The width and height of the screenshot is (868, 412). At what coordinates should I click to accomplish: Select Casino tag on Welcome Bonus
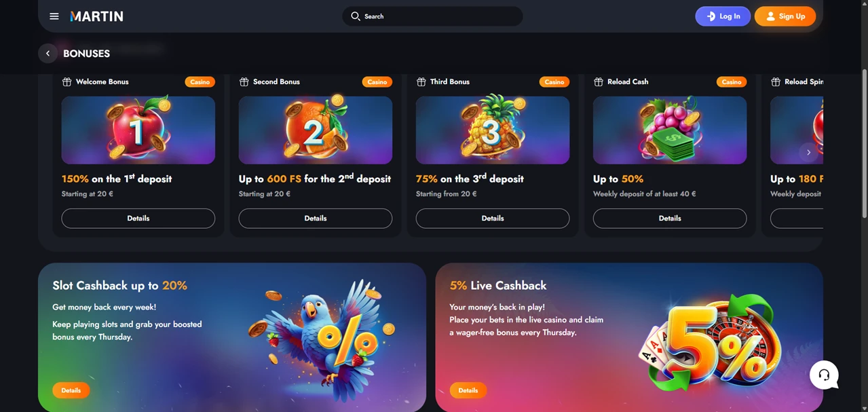[x=200, y=82]
